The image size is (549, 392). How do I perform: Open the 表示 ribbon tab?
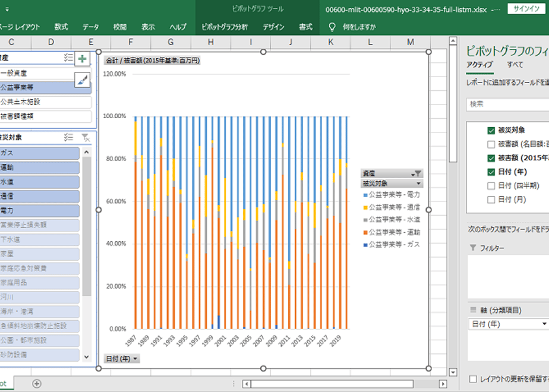click(x=148, y=27)
